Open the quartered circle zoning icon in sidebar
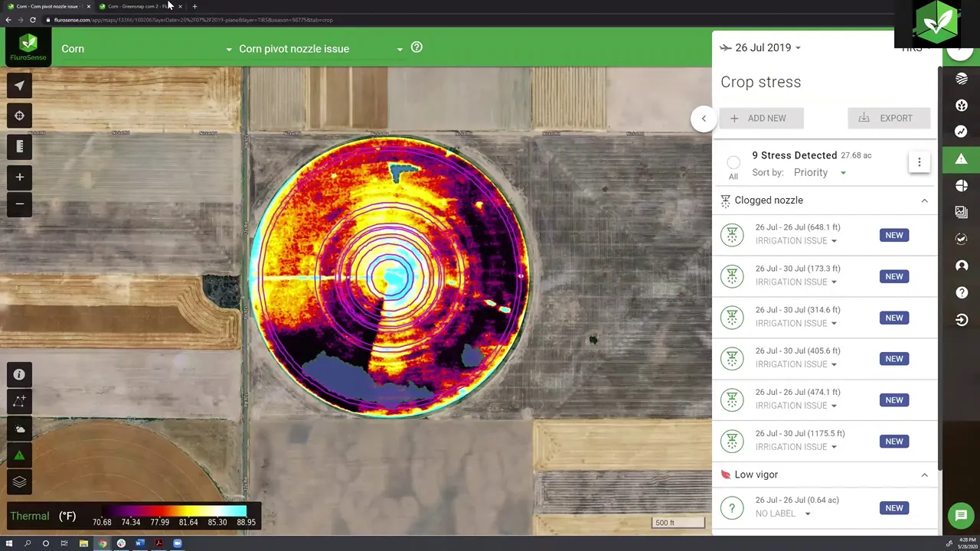 [962, 186]
